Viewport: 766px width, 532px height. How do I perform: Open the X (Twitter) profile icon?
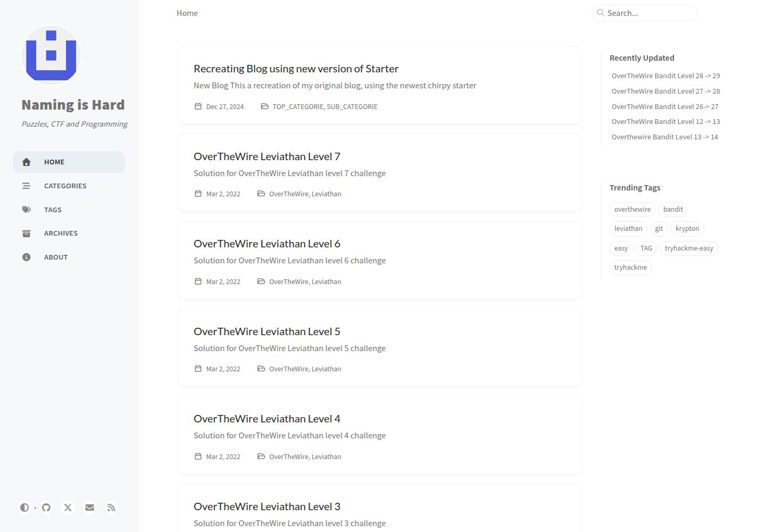click(x=68, y=508)
